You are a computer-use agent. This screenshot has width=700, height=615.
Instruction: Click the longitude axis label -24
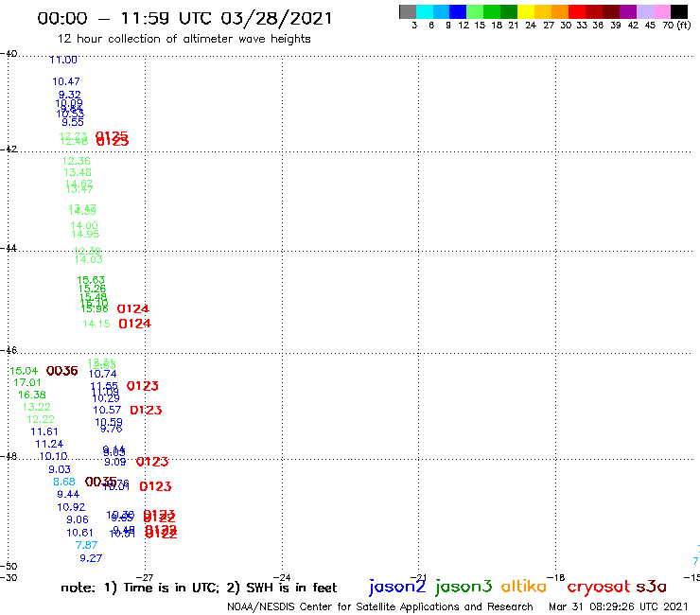coord(282,577)
